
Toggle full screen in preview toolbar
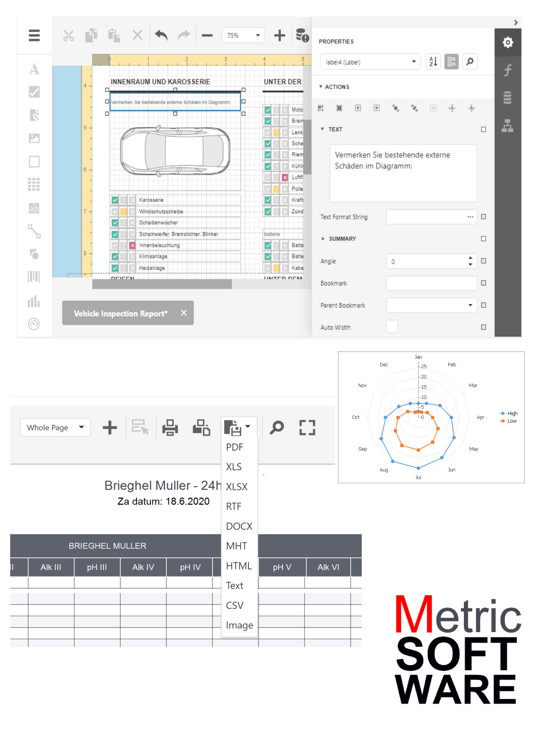coord(307,427)
